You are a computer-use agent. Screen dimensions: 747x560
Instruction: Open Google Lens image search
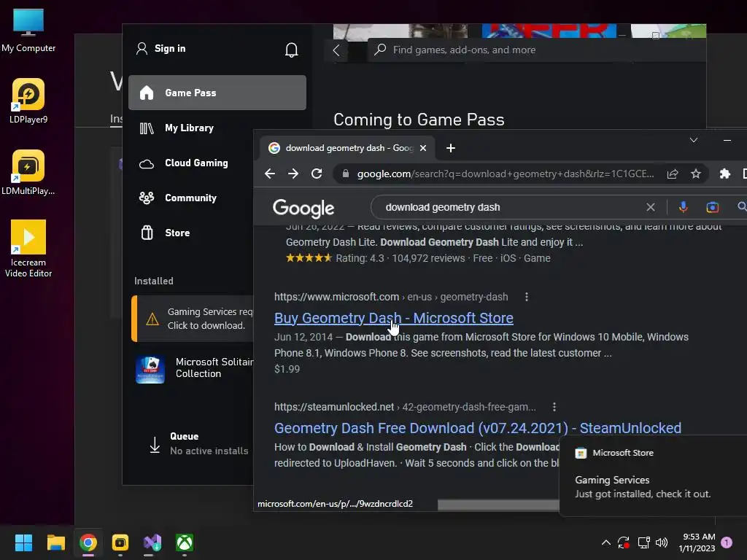tap(712, 207)
